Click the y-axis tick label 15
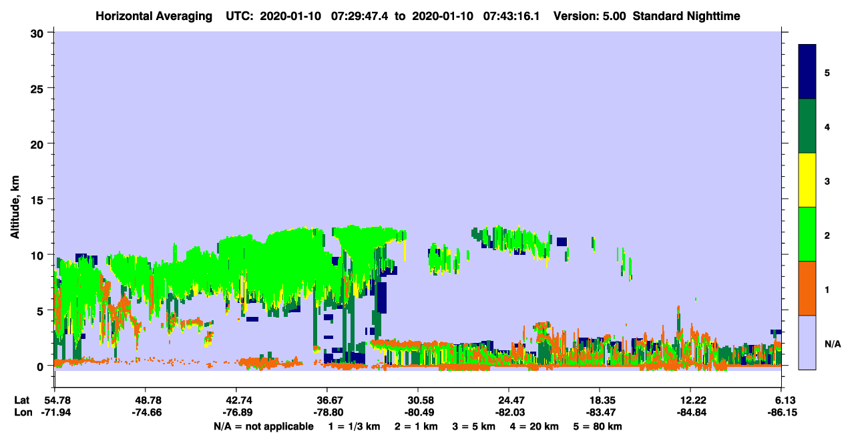 tap(39, 199)
